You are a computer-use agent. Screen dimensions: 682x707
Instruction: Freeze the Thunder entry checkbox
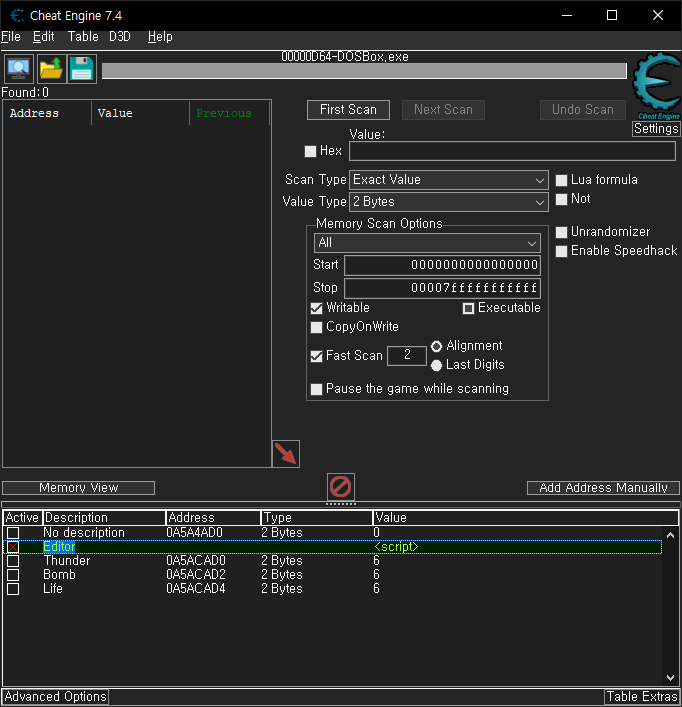(x=13, y=561)
